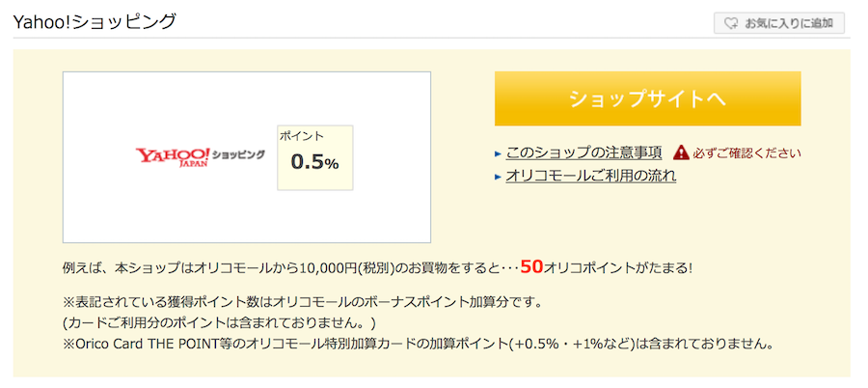
Task: Click the blue arrow beside オリコモールご利用の流れ
Action: click(498, 178)
